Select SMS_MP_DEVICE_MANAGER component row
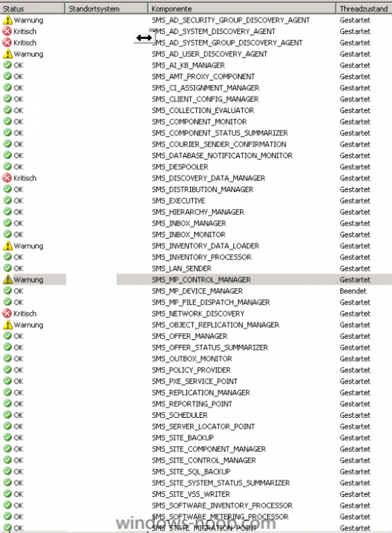This screenshot has height=533, width=392. (x=197, y=291)
